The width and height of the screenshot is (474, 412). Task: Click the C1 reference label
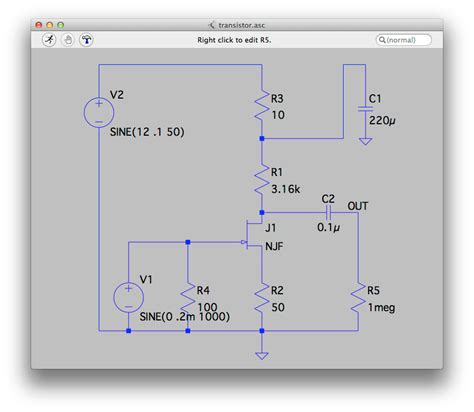point(375,99)
